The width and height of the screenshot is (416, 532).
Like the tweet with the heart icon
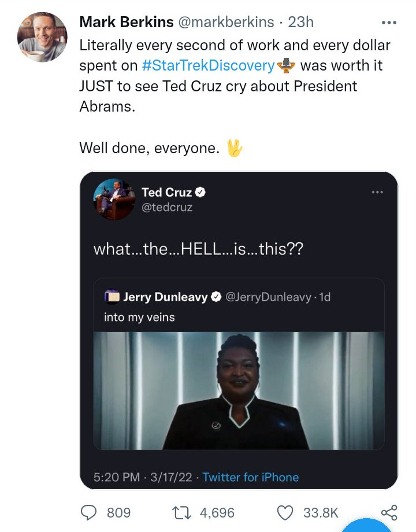(x=285, y=512)
